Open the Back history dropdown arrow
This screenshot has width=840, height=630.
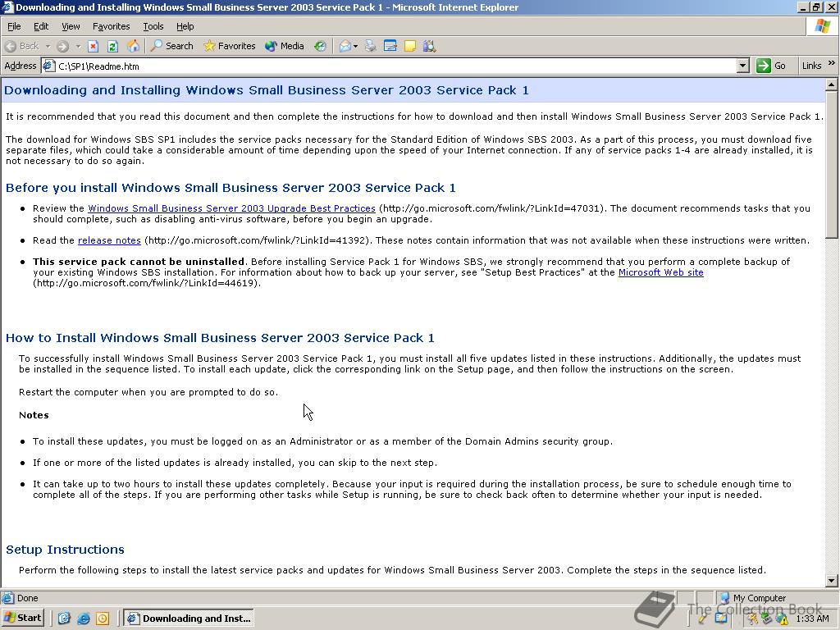click(x=48, y=46)
